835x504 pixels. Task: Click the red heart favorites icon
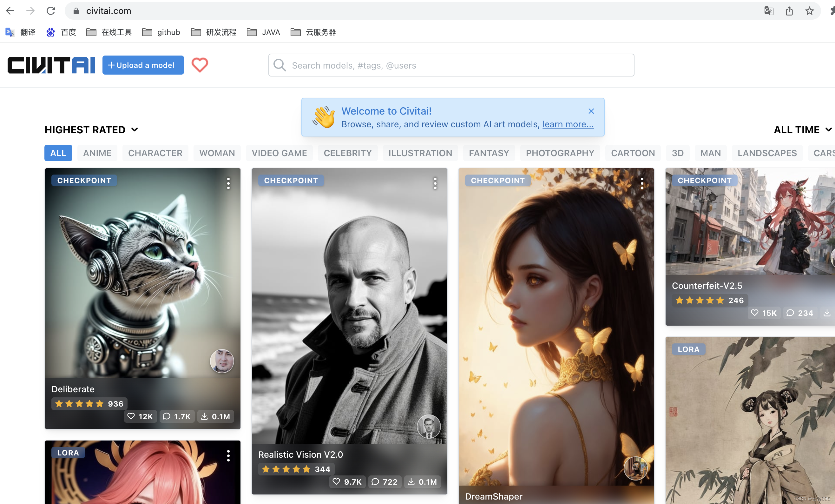tap(200, 65)
